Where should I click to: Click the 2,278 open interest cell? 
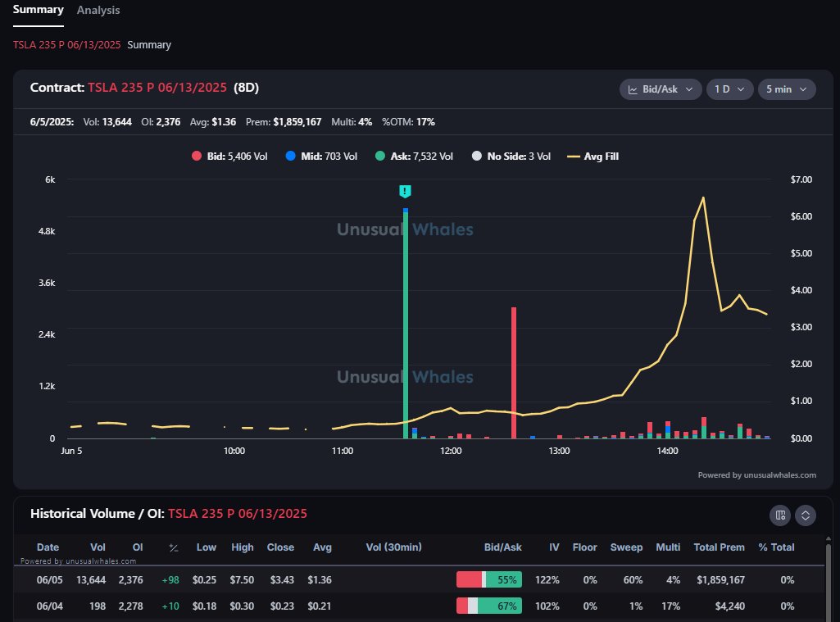point(131,606)
